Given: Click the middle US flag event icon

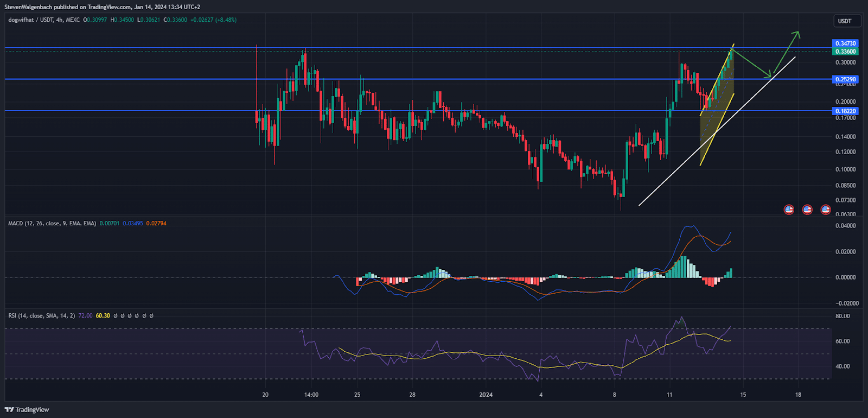Looking at the screenshot, I should tap(807, 209).
